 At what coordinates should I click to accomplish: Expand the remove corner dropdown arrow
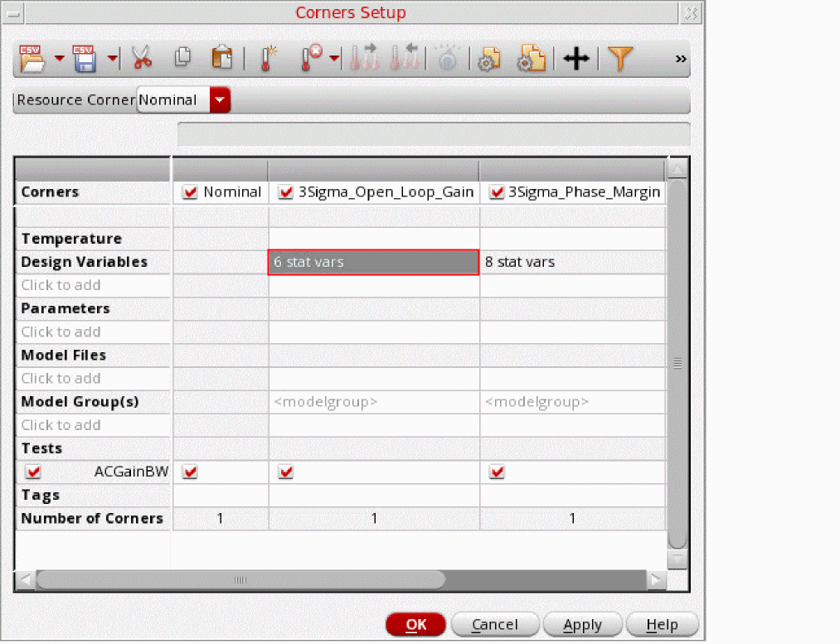tap(334, 59)
